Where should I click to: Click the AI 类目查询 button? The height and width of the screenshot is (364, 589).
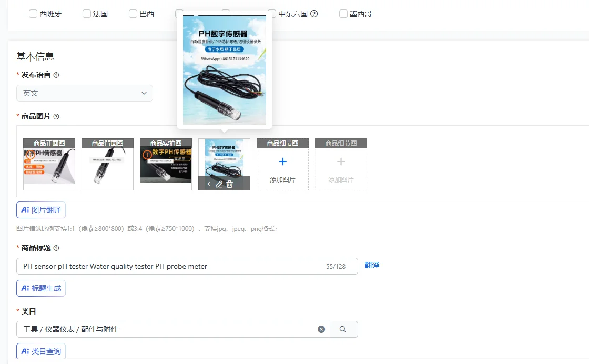click(40, 351)
